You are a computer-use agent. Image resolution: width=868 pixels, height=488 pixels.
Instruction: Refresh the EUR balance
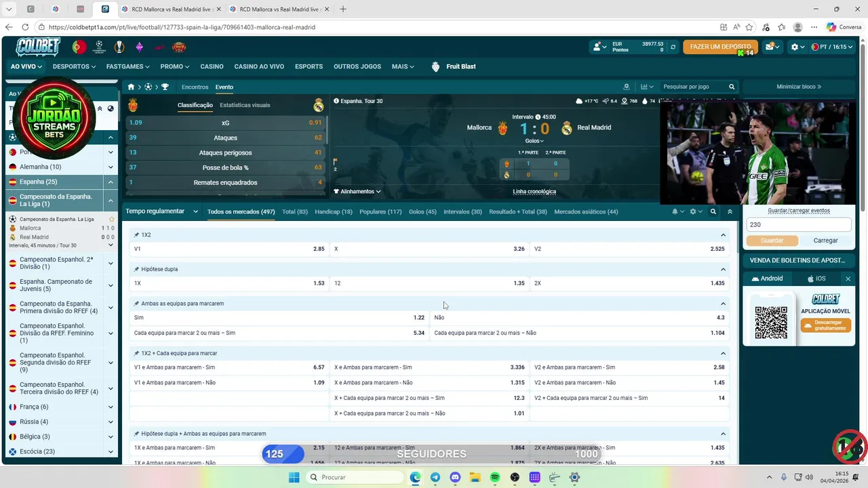(673, 47)
